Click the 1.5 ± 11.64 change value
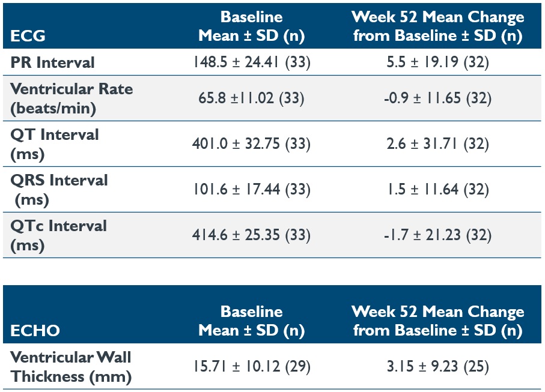This screenshot has width=545, height=392. coord(438,190)
